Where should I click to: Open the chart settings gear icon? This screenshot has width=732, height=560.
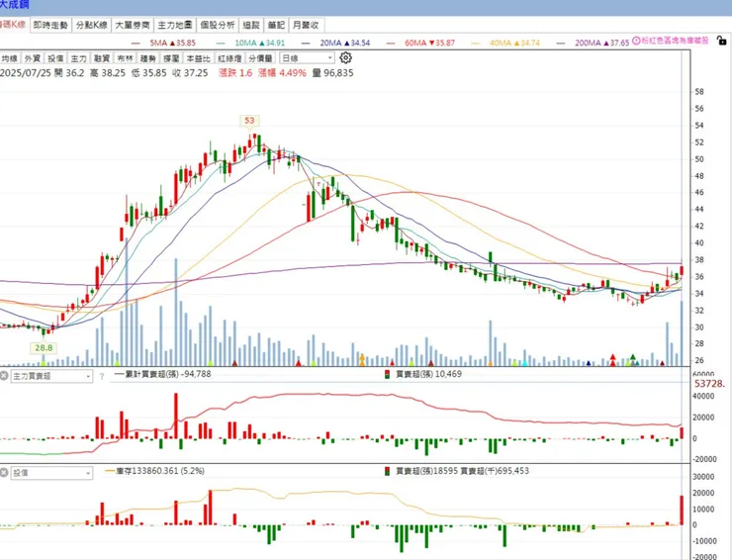(345, 58)
